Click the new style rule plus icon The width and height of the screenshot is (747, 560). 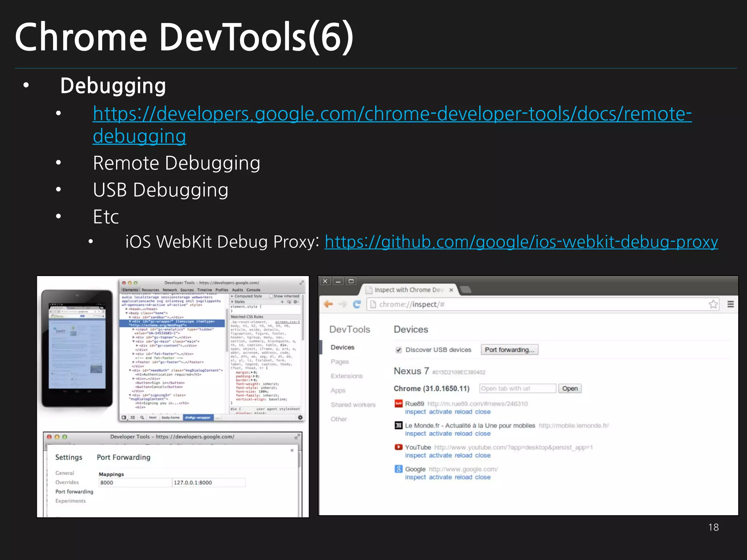point(282,302)
